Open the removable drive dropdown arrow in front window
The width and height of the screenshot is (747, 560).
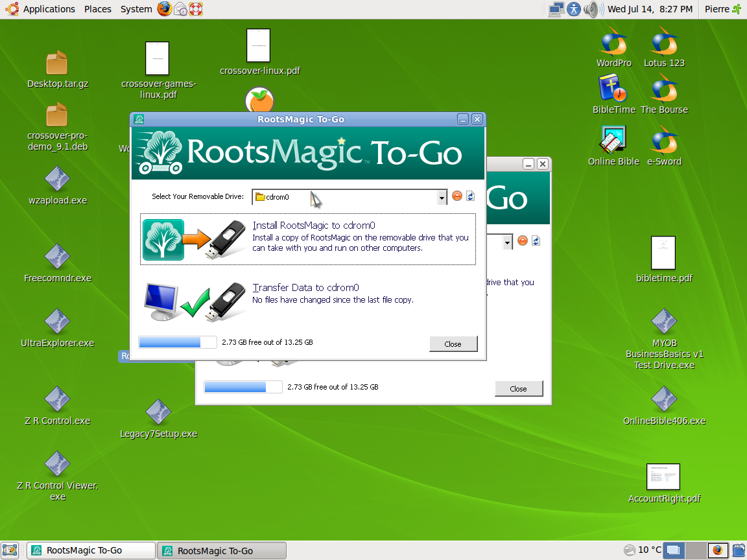[442, 197]
